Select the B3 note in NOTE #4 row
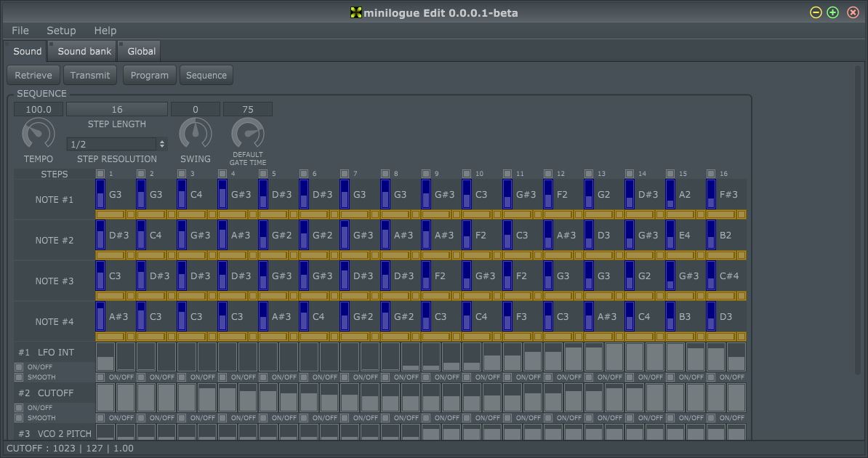868x458 pixels. click(685, 317)
